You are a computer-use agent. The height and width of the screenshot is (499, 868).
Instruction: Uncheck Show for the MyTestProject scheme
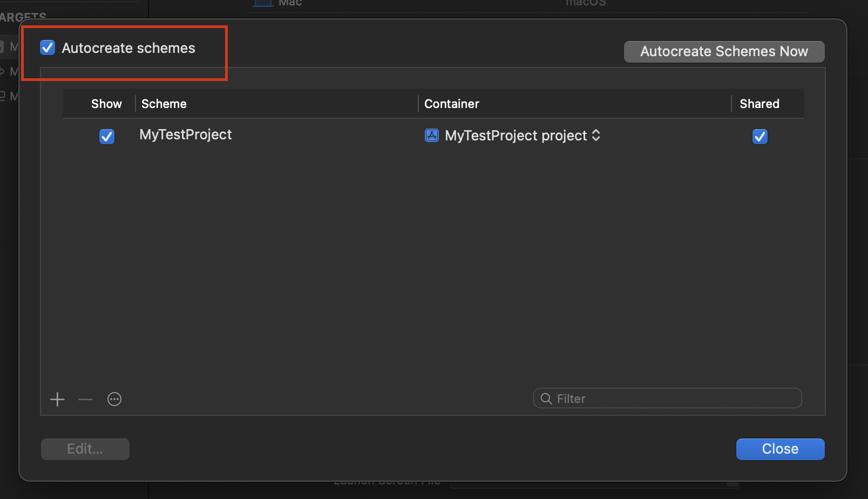pos(107,137)
